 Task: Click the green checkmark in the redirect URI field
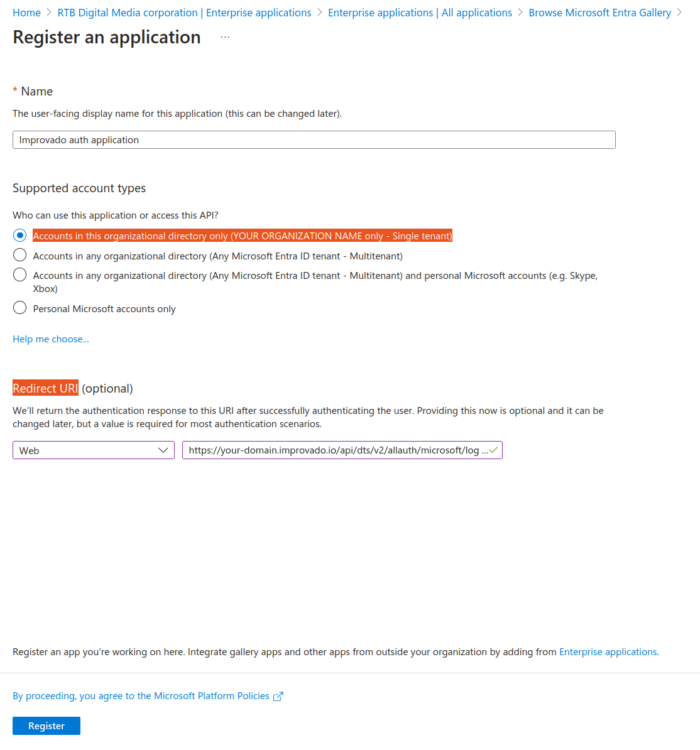(x=493, y=450)
